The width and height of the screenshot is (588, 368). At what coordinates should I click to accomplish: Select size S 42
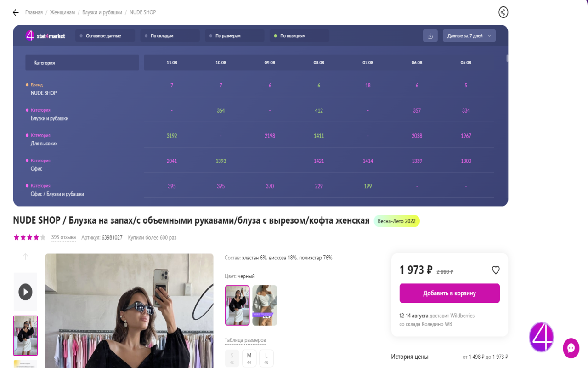click(x=232, y=358)
